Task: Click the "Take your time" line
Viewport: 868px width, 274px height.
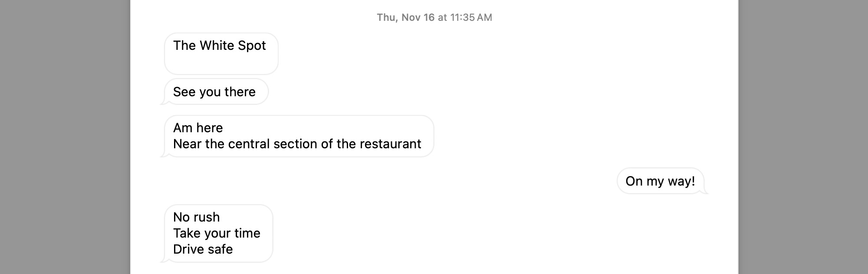Action: 217,233
